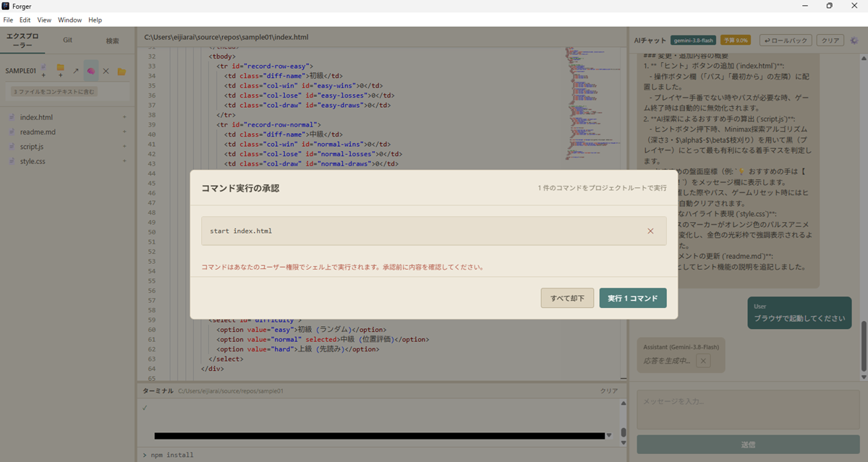Click the Forger app icon in title bar
Image resolution: width=868 pixels, height=462 pixels.
(6, 6)
